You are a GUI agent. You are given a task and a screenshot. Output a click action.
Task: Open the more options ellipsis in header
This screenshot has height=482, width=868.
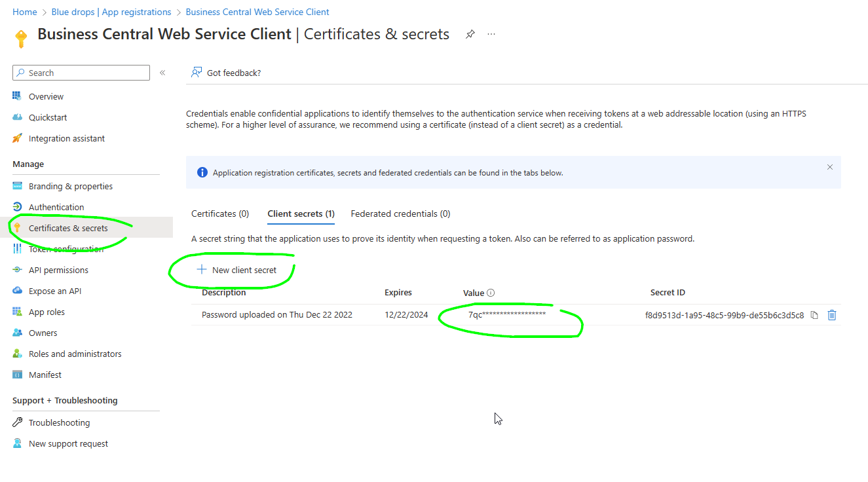click(491, 34)
